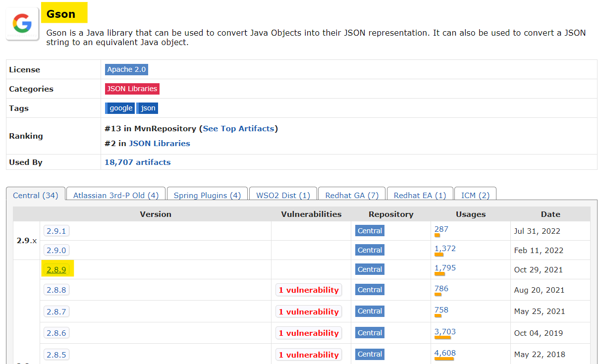Screen dimensions: 602x364
Task: Click the Usages column header
Action: pos(471,214)
